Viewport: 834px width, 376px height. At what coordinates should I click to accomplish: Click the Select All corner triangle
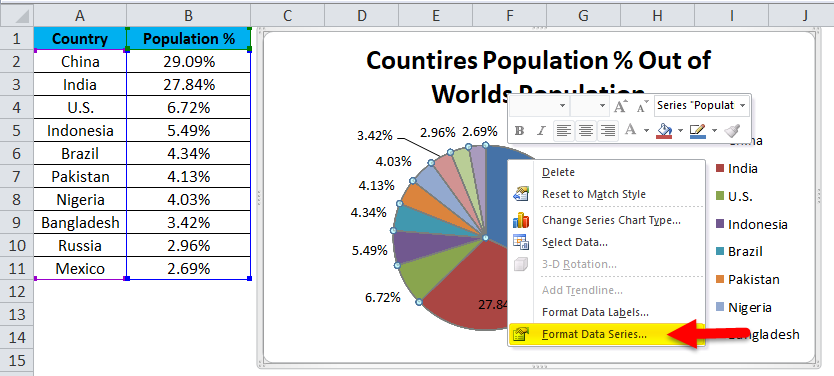point(21,16)
